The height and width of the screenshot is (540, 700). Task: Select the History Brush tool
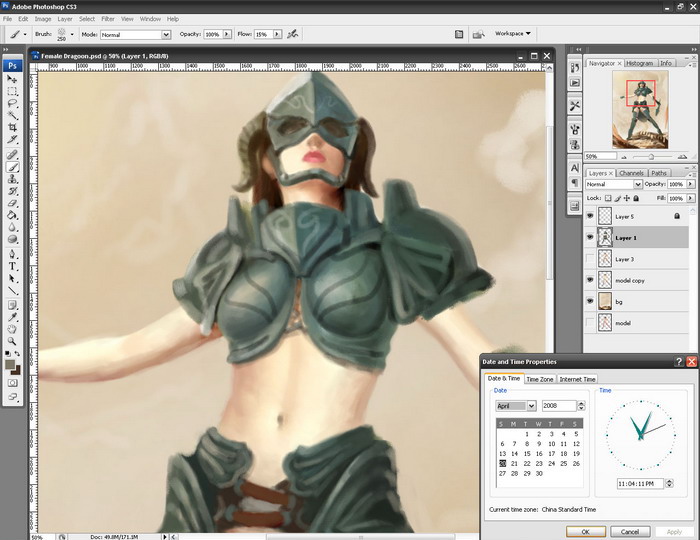pyautogui.click(x=12, y=191)
